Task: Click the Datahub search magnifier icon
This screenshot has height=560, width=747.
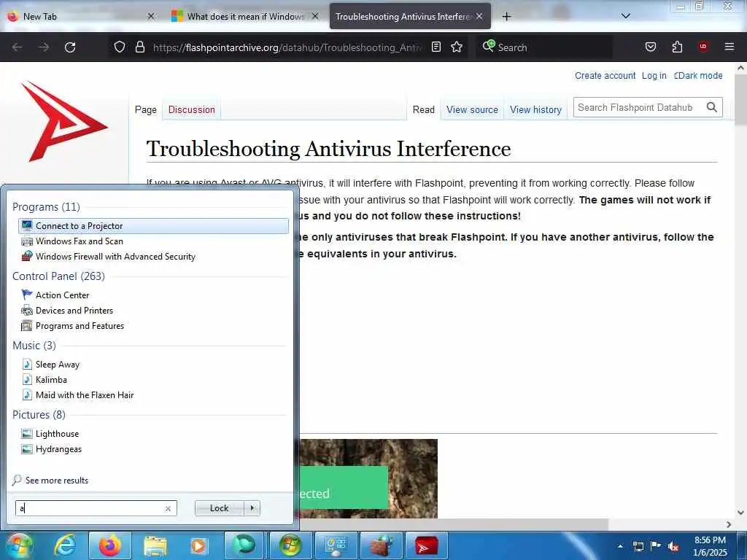Action: pos(712,108)
